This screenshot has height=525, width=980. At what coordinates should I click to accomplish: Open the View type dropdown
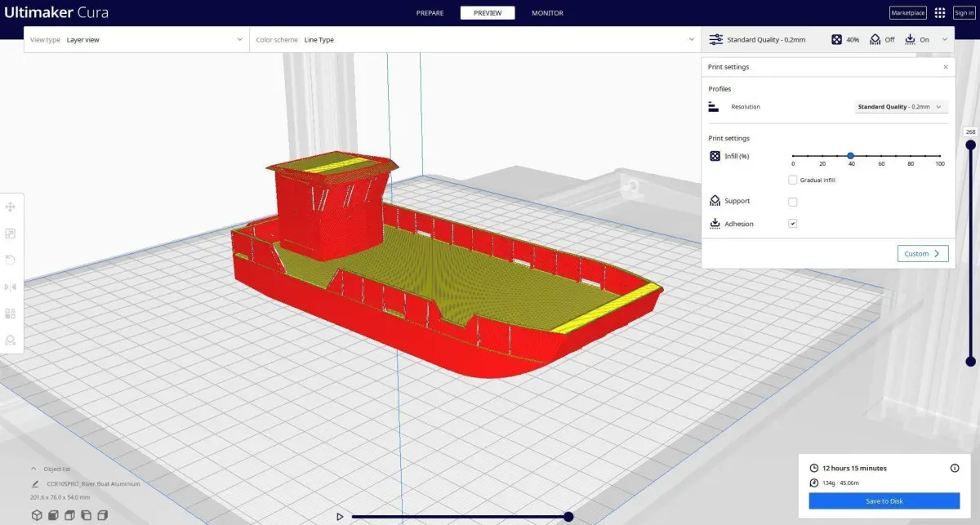[x=136, y=39]
